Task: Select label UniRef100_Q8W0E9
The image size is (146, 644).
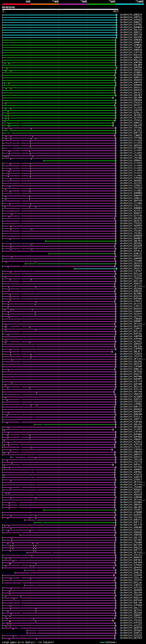Action: click(131, 196)
